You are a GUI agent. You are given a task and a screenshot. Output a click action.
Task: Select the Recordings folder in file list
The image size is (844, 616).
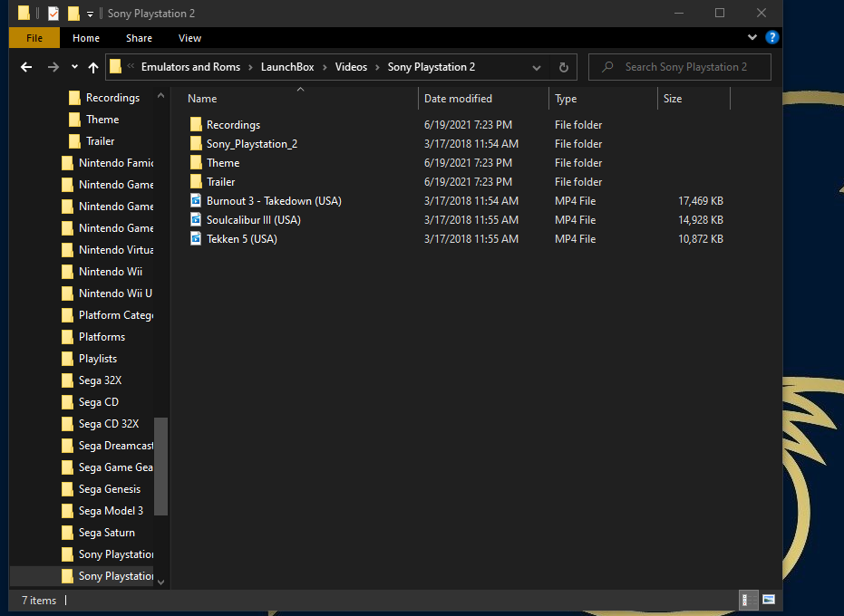click(233, 125)
